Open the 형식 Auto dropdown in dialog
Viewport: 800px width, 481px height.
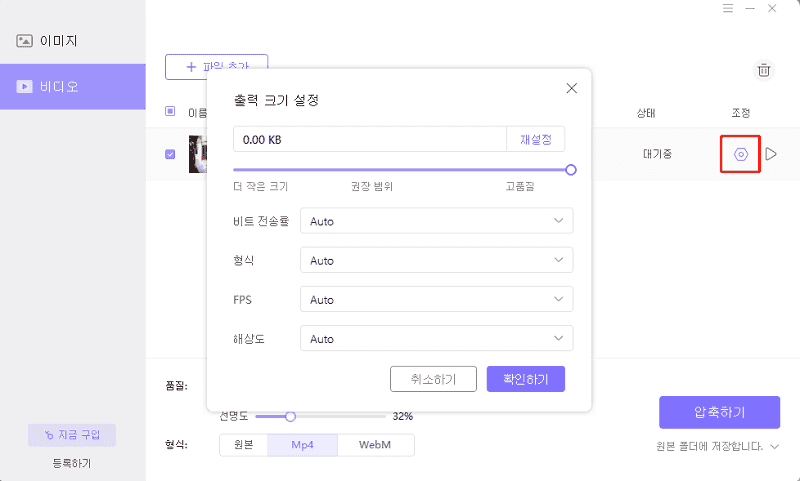437,260
